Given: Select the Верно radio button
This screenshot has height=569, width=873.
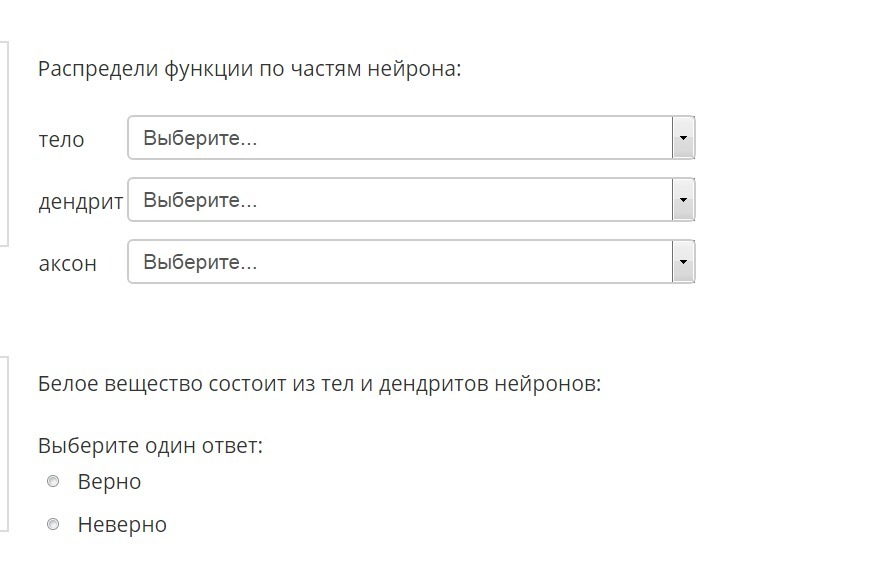Looking at the screenshot, I should (x=53, y=481).
